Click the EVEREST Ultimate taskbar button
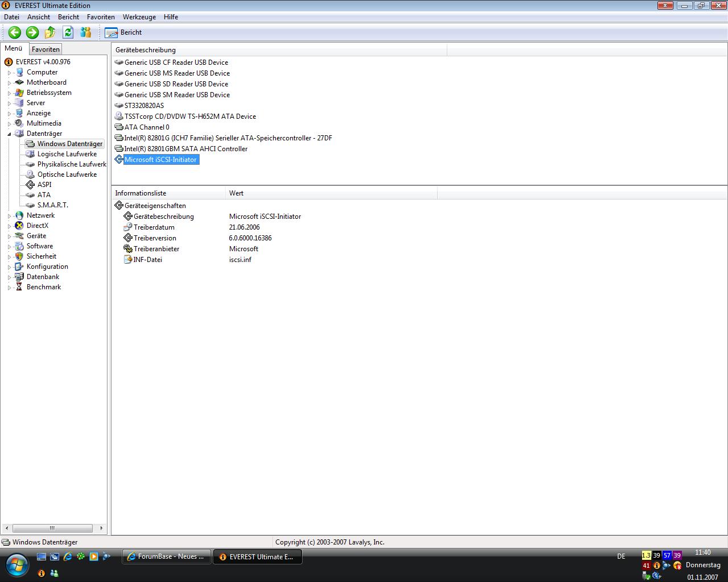This screenshot has height=582, width=728. point(257,556)
